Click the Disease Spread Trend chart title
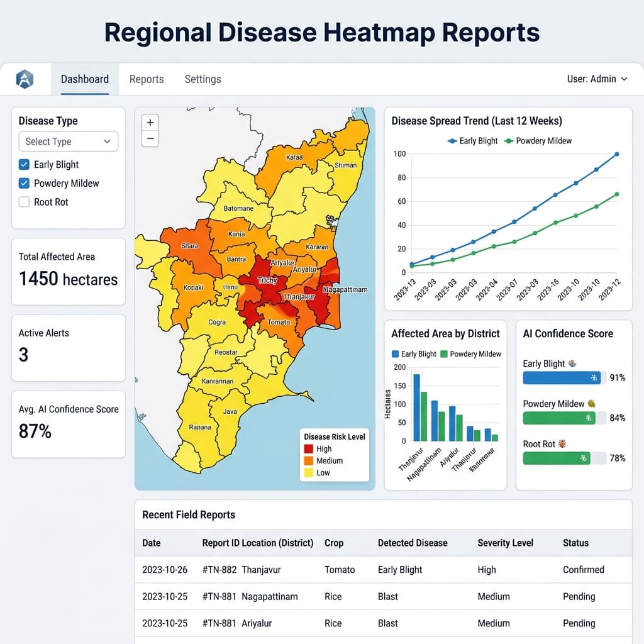 pyautogui.click(x=477, y=121)
